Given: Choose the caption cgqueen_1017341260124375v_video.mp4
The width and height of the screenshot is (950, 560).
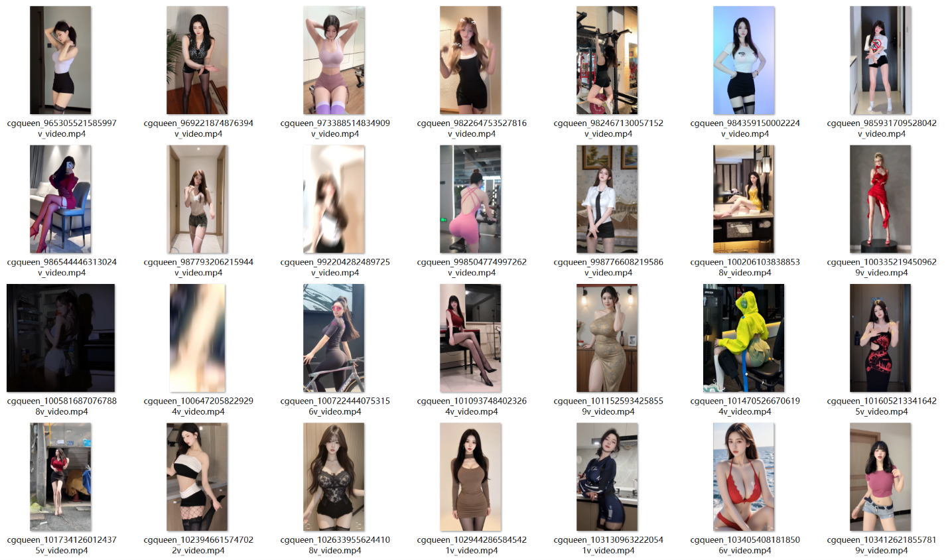Looking at the screenshot, I should (62, 545).
